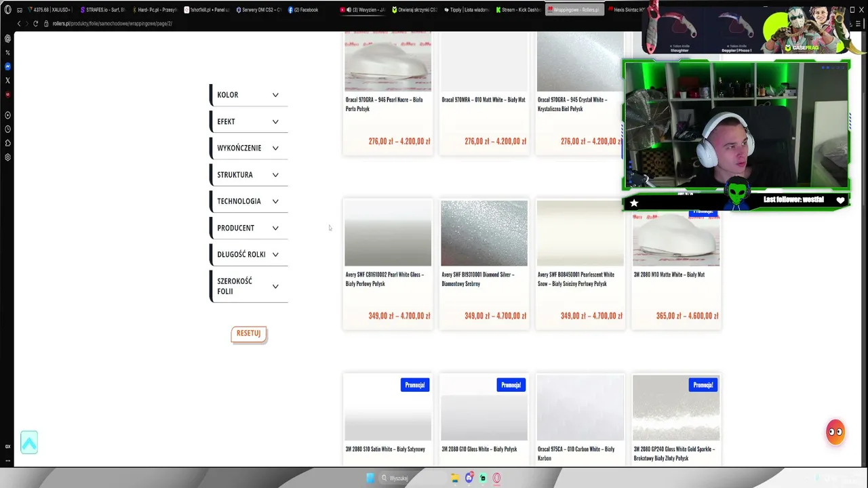Expand the EFEKT filter
Image resolution: width=868 pixels, height=488 pixels.
click(x=249, y=122)
